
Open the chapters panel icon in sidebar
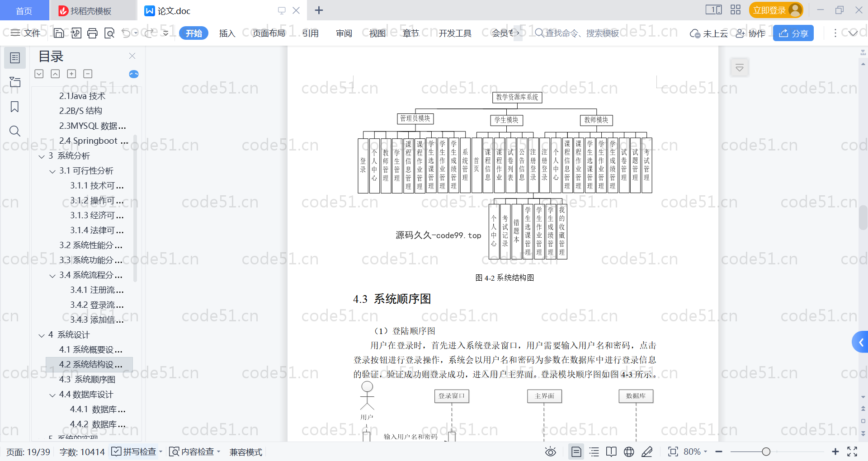15,82
